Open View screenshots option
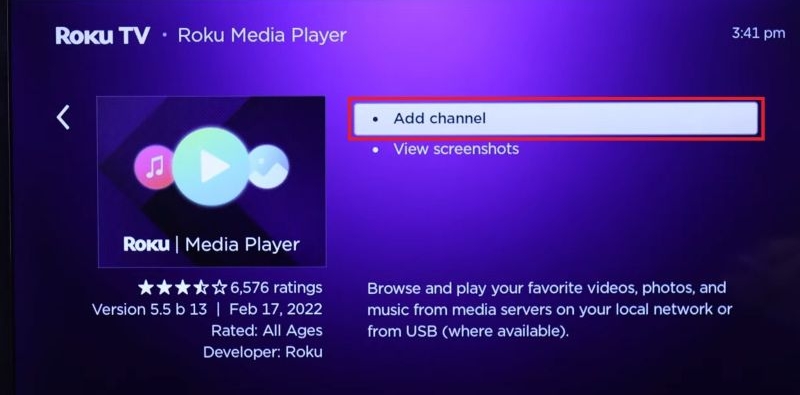The height and width of the screenshot is (395, 800). [456, 149]
